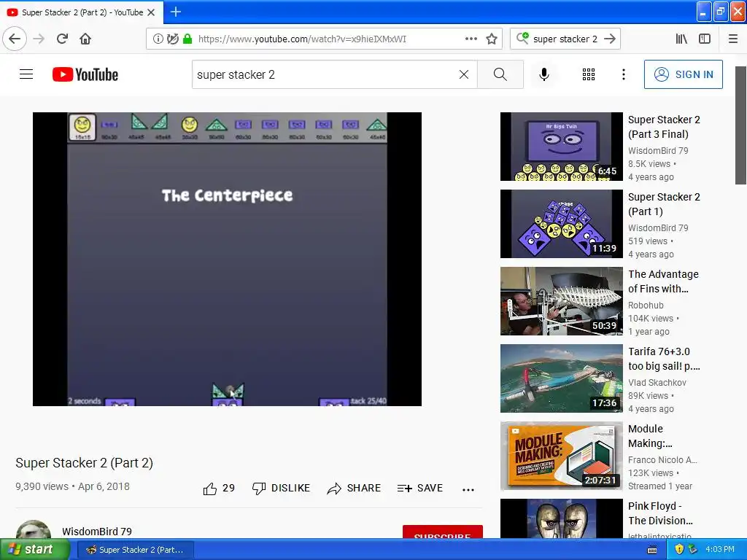747x560 pixels.
Task: Like the video with thumbs up
Action: point(219,488)
